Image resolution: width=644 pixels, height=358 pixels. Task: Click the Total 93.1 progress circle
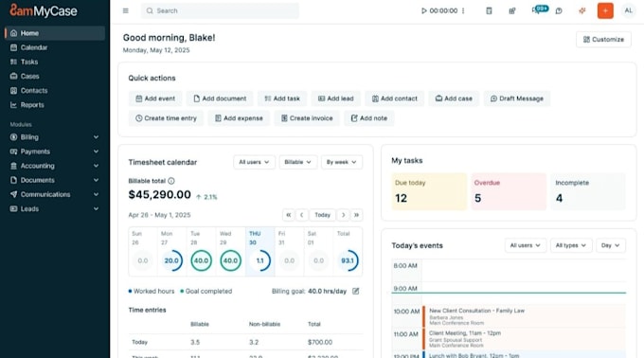click(348, 260)
